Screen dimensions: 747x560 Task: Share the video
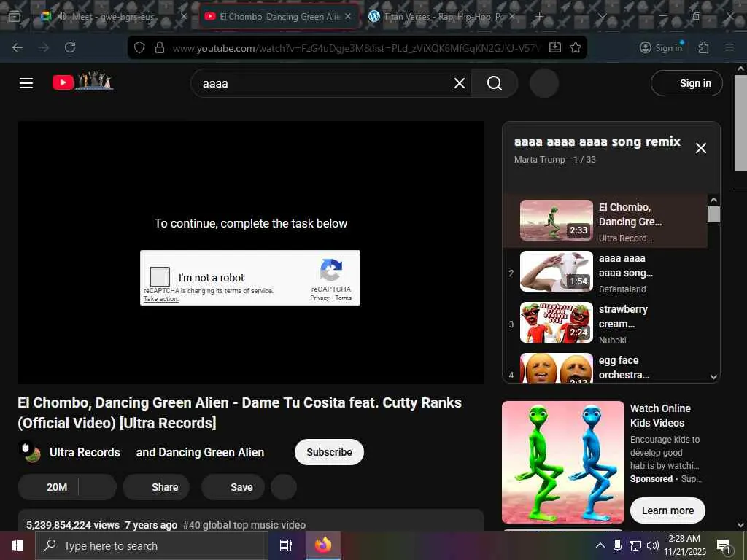click(156, 487)
